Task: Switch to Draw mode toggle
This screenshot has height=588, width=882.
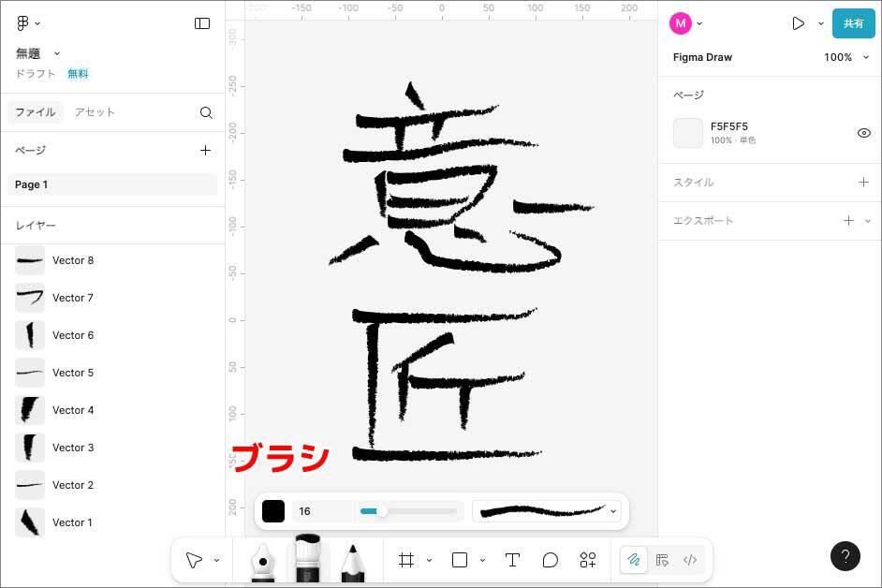Action: pos(634,560)
